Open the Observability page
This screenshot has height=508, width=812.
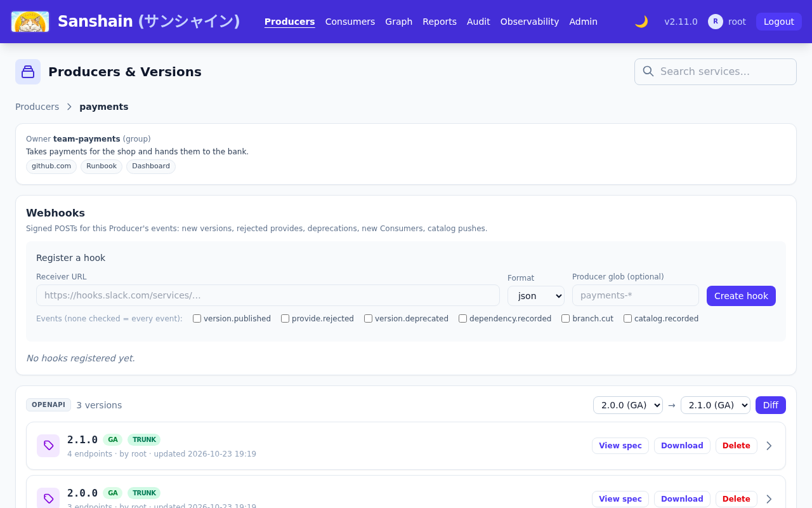(x=530, y=22)
